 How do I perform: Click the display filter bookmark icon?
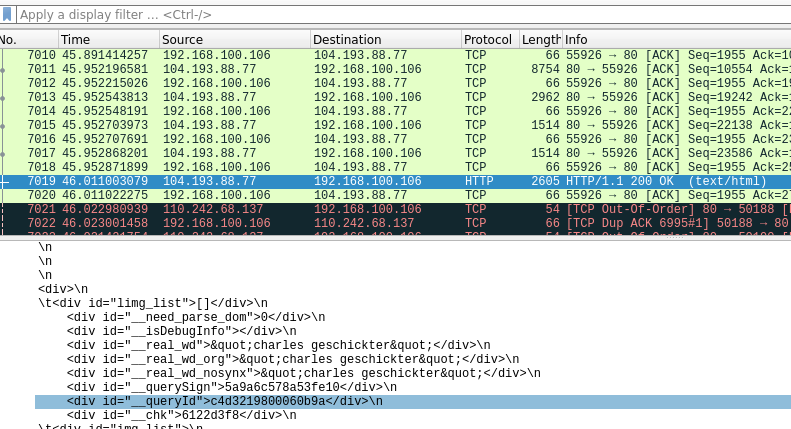coord(7,14)
